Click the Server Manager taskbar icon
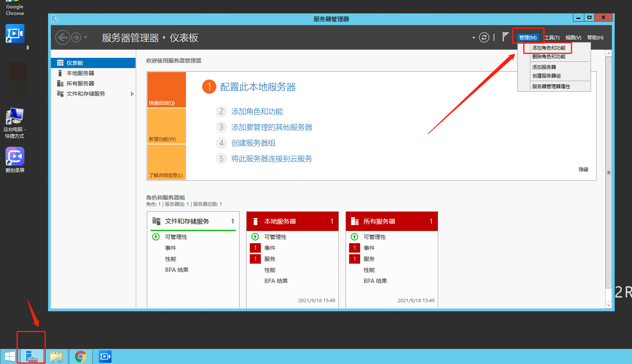Image resolution: width=632 pixels, height=364 pixels. [31, 356]
